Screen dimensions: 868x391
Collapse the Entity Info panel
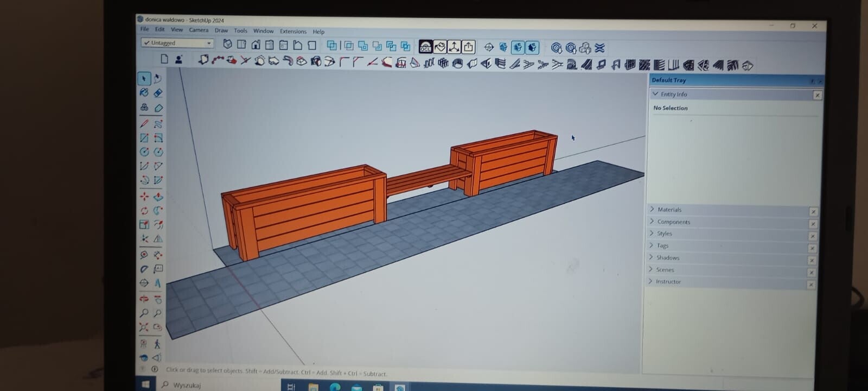[655, 94]
